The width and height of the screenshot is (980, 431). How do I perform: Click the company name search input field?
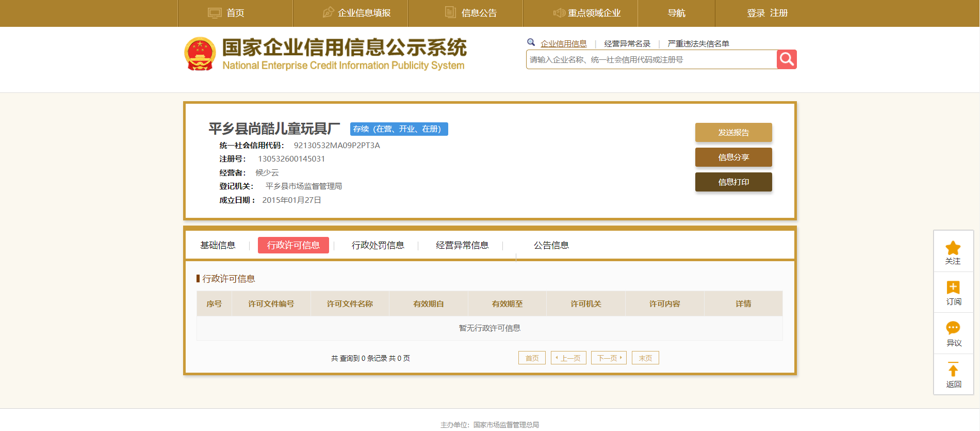[651, 60]
